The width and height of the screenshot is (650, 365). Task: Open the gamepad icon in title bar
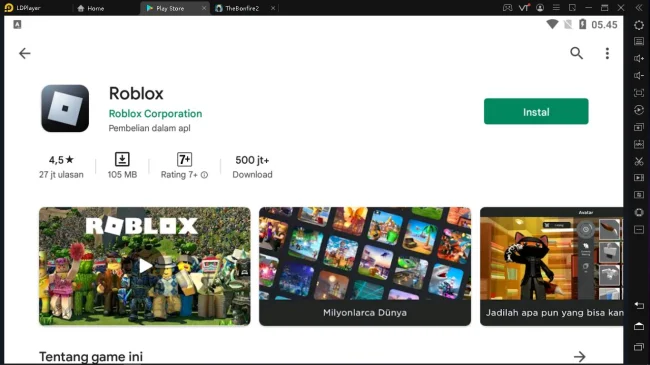tap(507, 8)
